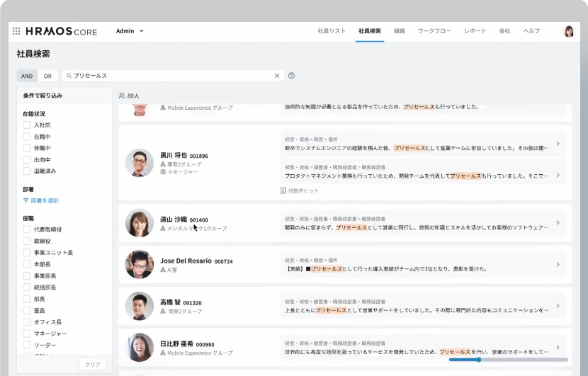The height and width of the screenshot is (376, 588).
Task: Open the ワークフロー menu tab
Action: click(434, 31)
